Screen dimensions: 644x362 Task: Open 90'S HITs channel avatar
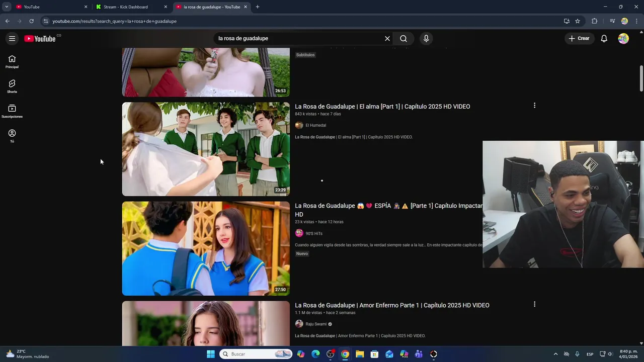(299, 233)
